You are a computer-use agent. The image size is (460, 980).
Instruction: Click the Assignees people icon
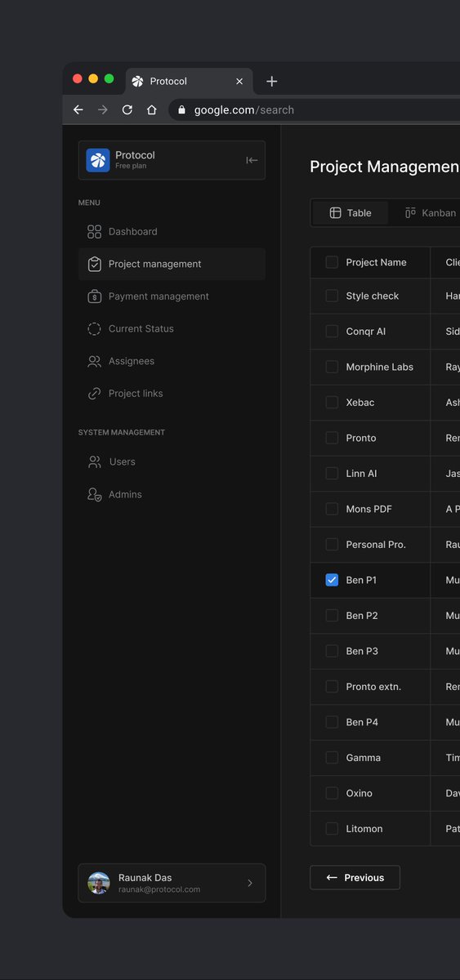pos(94,361)
